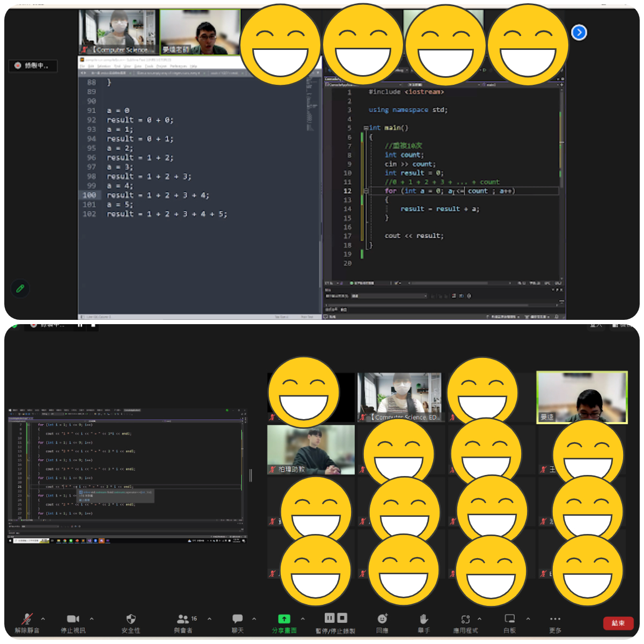Click the red End meeting button (結束)
This screenshot has height=644, width=644.
[618, 623]
